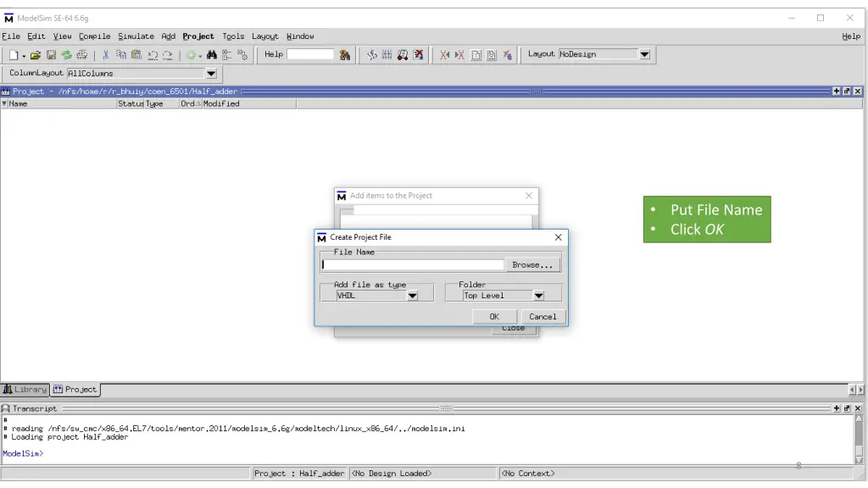Open the arrow next to green circle icon

click(x=200, y=56)
